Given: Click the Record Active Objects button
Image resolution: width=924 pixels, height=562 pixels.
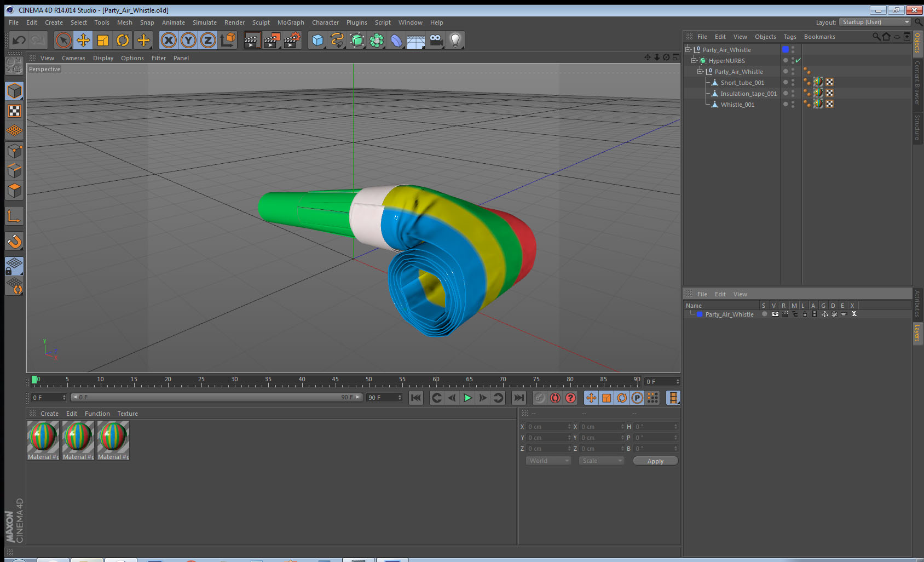Looking at the screenshot, I should [540, 398].
